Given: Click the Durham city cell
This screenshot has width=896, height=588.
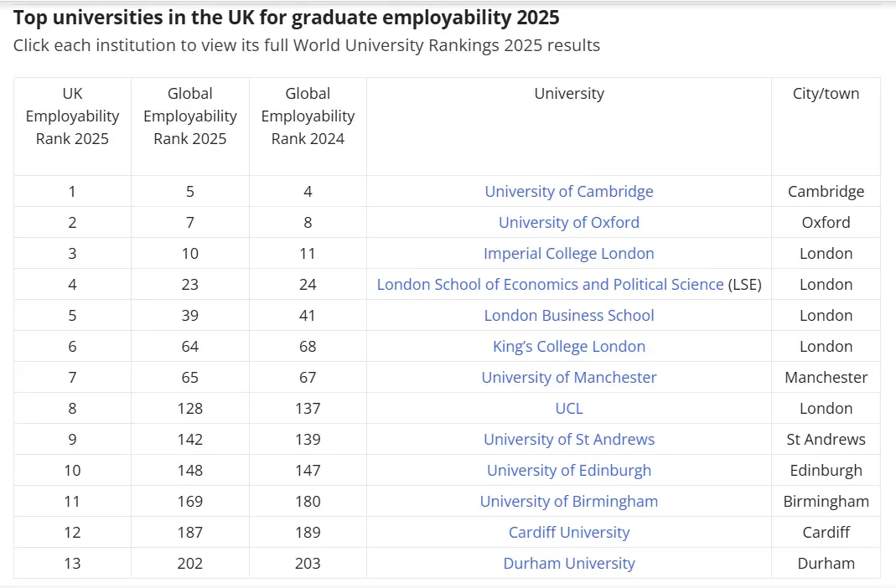Looking at the screenshot, I should coord(826,564).
